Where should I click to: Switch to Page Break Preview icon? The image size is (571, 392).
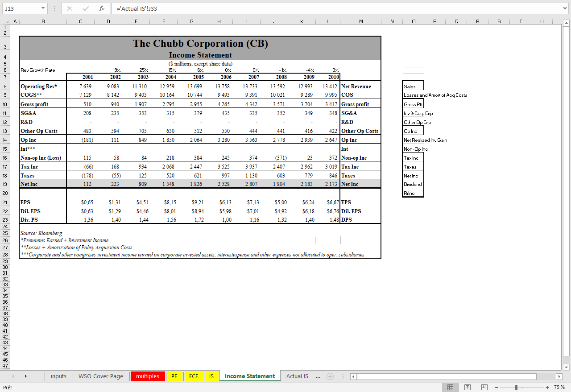484,387
